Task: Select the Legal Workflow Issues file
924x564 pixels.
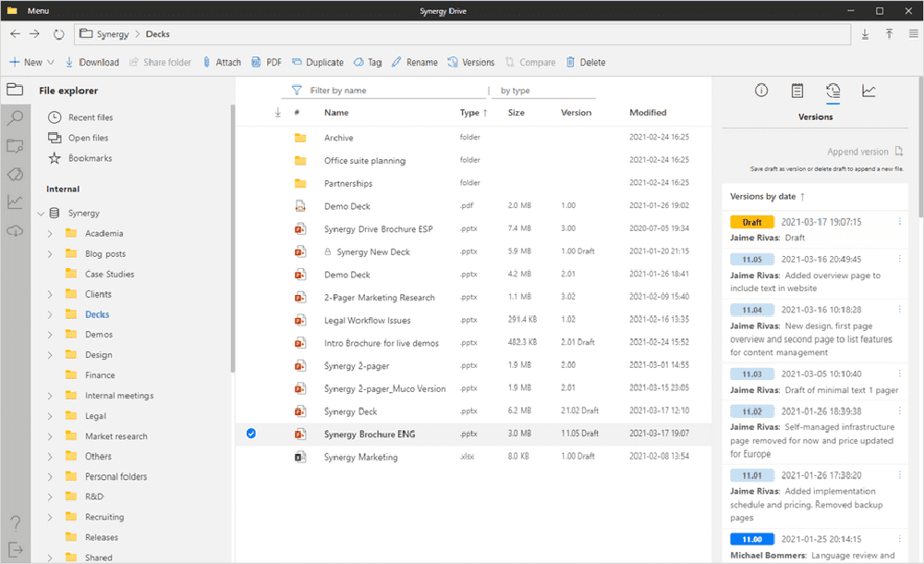Action: pos(473,320)
